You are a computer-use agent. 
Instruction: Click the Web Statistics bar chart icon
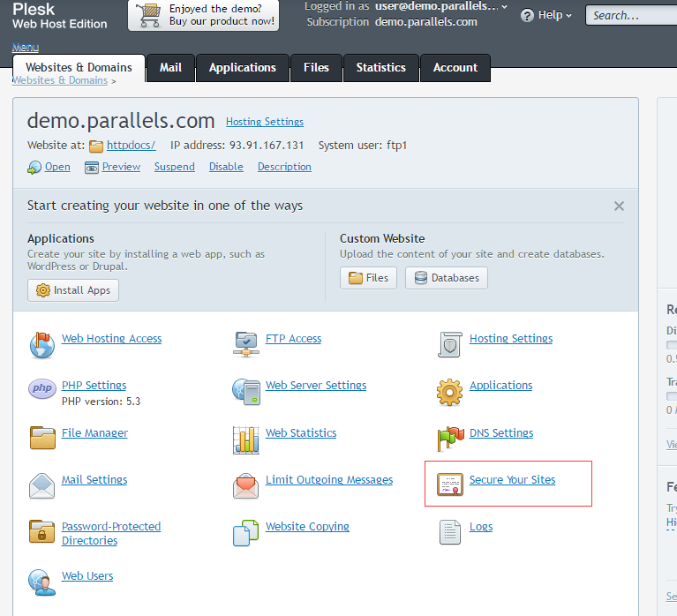pos(246,439)
